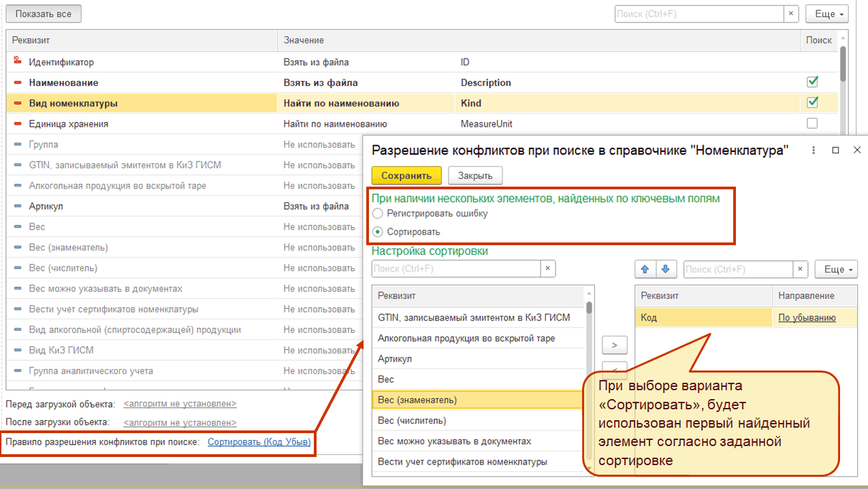
Task: Click the main table vertical scrollbar
Action: 843,63
